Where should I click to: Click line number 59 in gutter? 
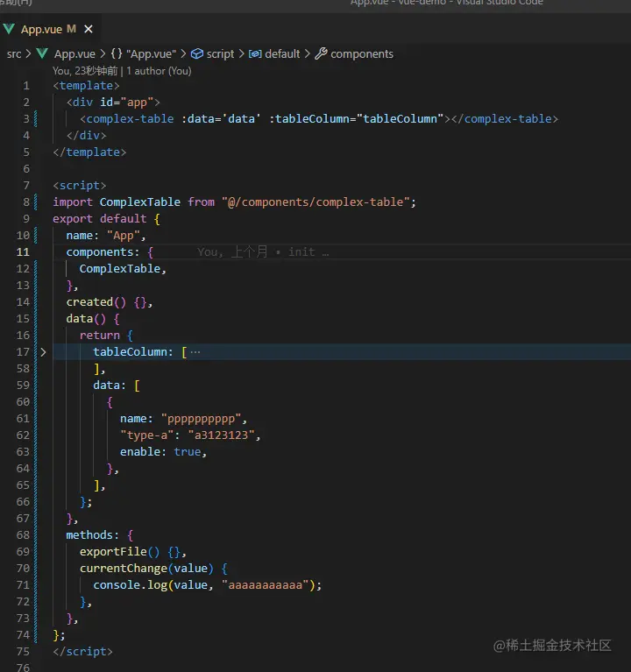click(23, 386)
